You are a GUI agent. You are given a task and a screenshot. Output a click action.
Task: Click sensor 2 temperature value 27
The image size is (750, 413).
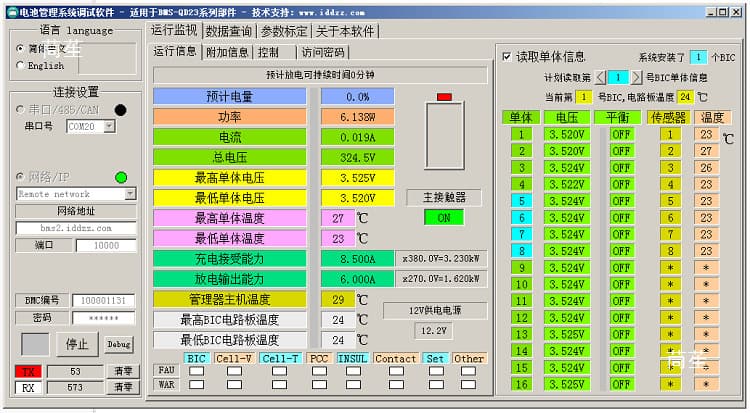coord(706,151)
